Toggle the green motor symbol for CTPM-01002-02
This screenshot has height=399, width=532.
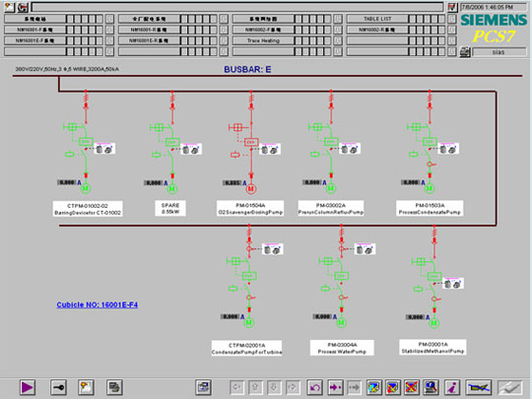click(86, 188)
